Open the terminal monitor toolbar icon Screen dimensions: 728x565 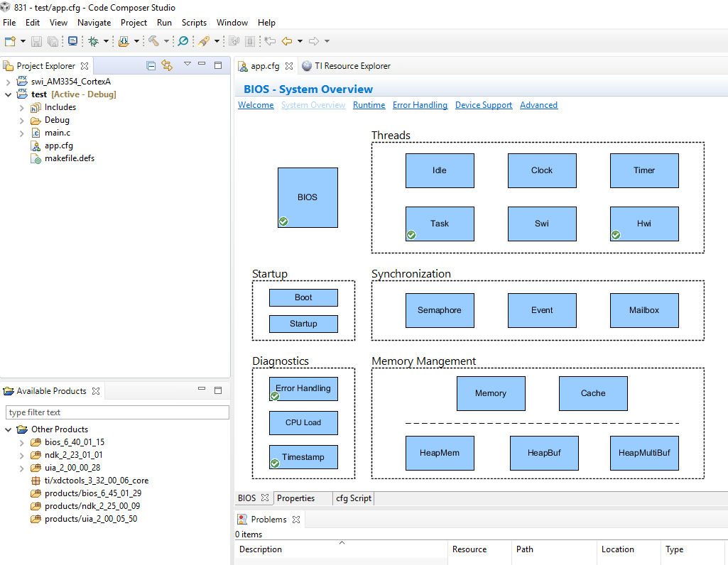[73, 41]
